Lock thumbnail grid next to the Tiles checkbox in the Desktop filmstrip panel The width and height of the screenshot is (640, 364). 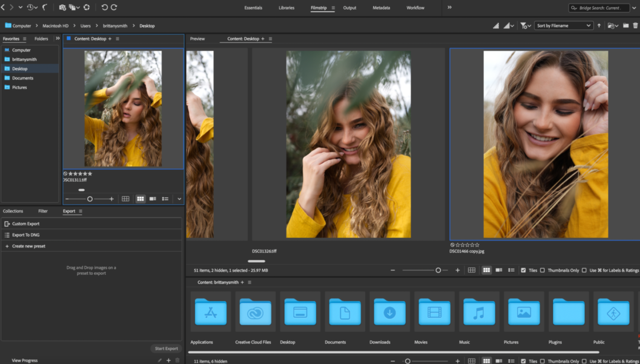pos(472,270)
